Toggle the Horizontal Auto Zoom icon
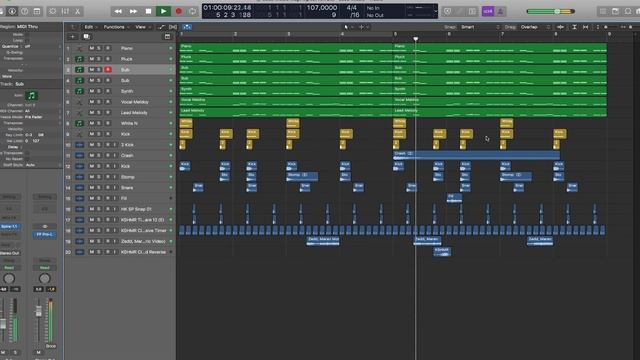640x360 pixels. click(x=585, y=27)
